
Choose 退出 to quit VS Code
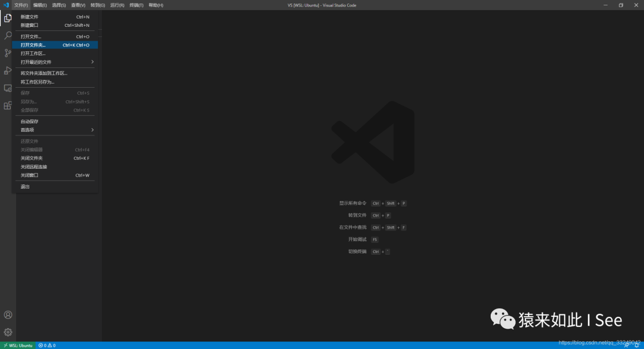click(x=55, y=187)
